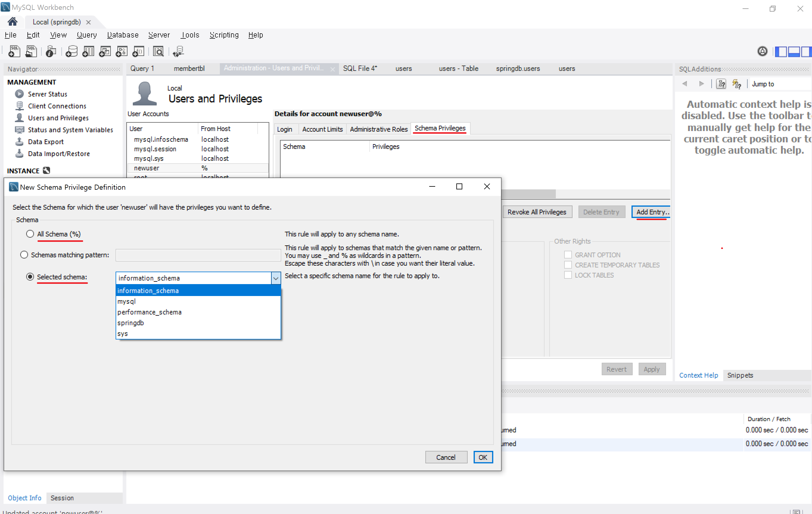The width and height of the screenshot is (812, 514).
Task: Open Data Export in Navigator
Action: 46,141
